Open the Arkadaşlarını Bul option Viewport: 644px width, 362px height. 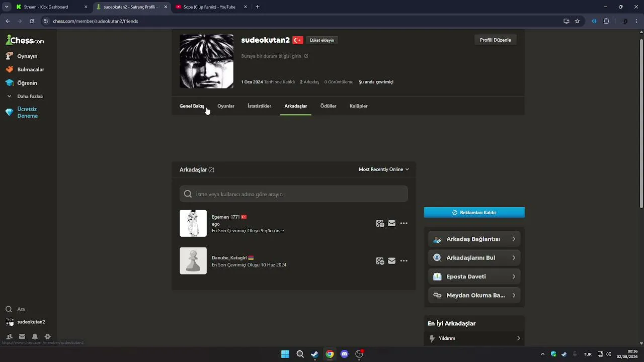[x=474, y=258]
